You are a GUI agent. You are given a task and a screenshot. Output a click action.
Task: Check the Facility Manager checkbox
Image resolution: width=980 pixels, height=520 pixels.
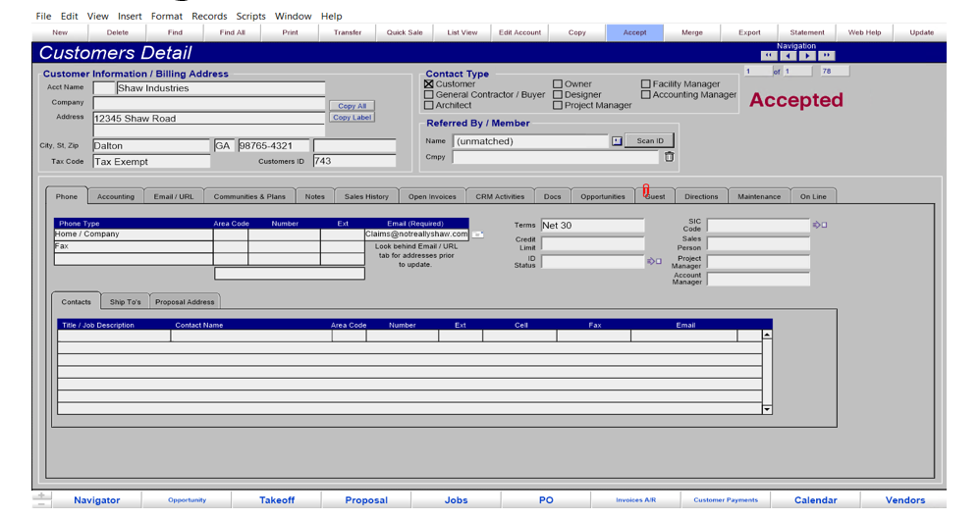click(645, 83)
